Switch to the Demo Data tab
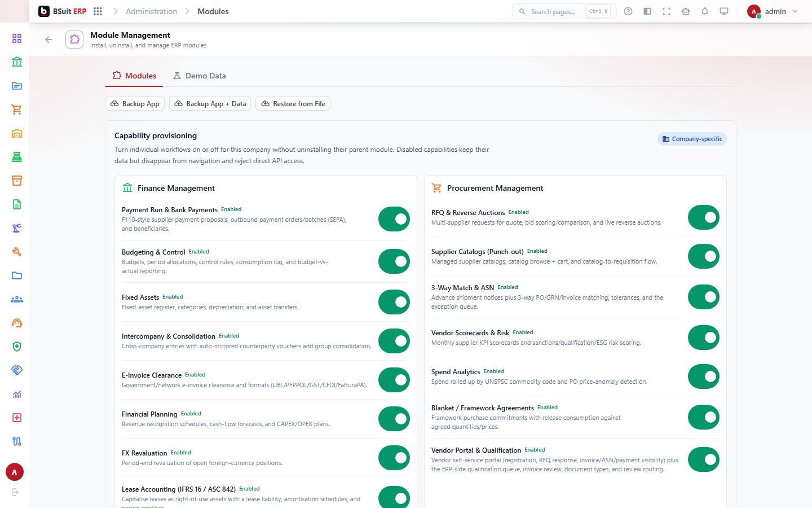The width and height of the screenshot is (812, 508). point(200,76)
